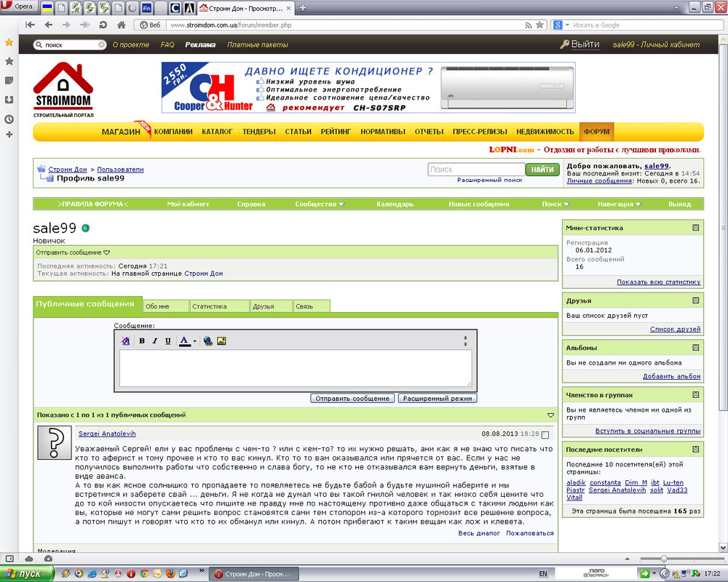The image size is (728, 582).
Task: Click the Windows пуск start button
Action: (27, 574)
